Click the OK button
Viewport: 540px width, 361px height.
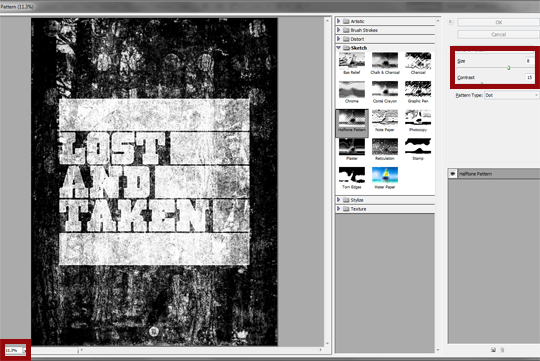pyautogui.click(x=498, y=22)
